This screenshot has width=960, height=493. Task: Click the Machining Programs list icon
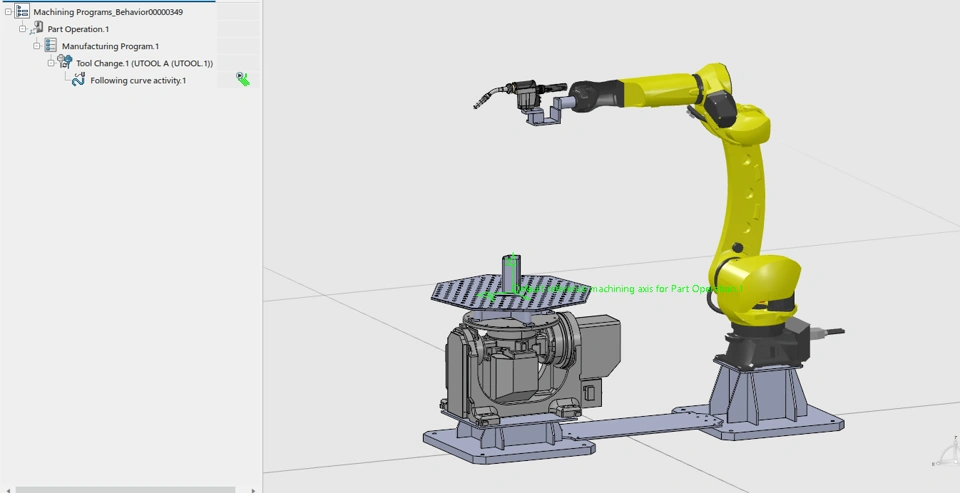tap(22, 11)
